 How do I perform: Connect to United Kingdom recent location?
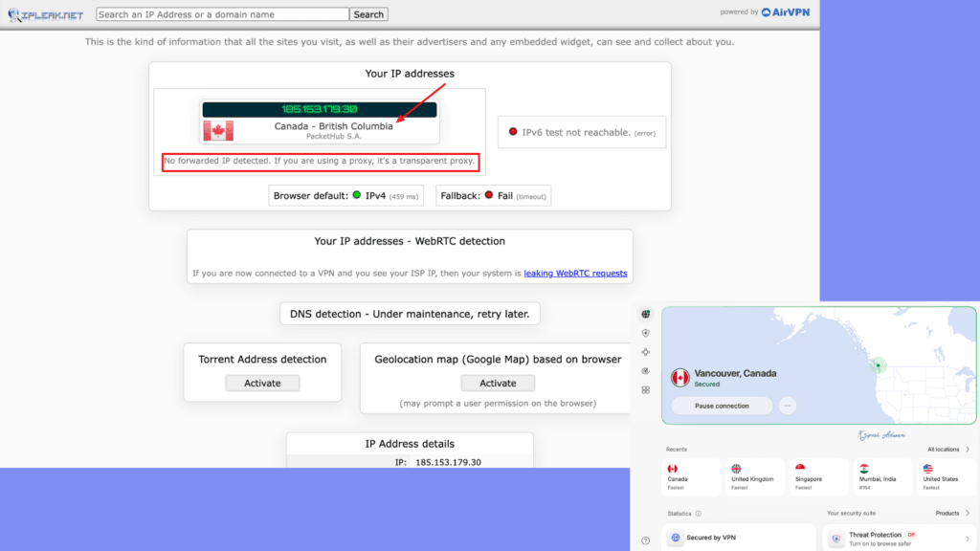(755, 477)
